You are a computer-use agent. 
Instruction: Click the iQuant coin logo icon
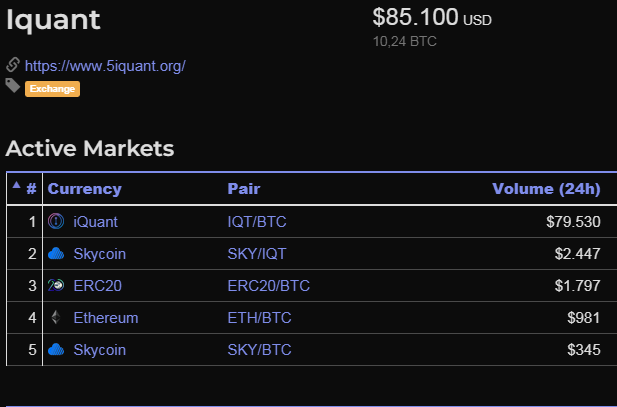[56, 221]
